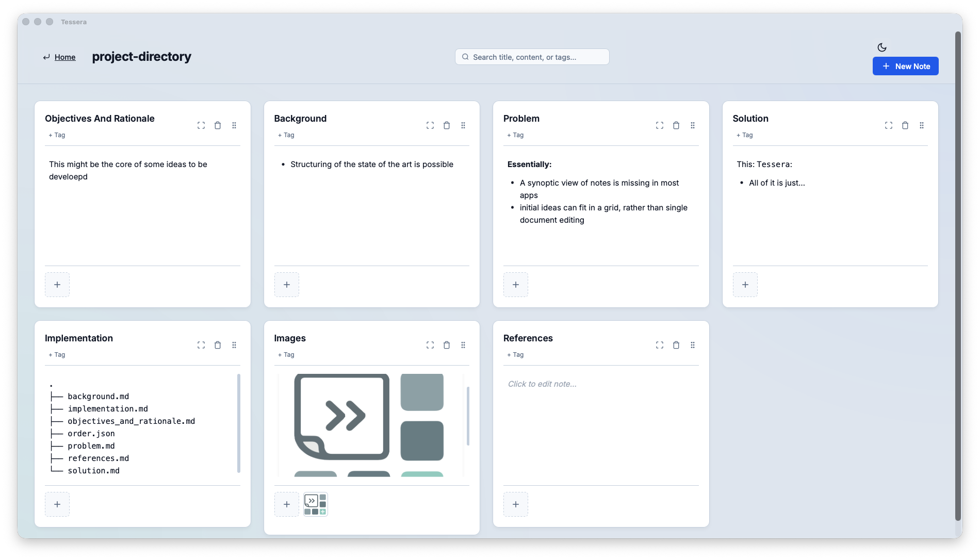Click the Images note drag handle
The height and width of the screenshot is (560, 980).
(463, 345)
